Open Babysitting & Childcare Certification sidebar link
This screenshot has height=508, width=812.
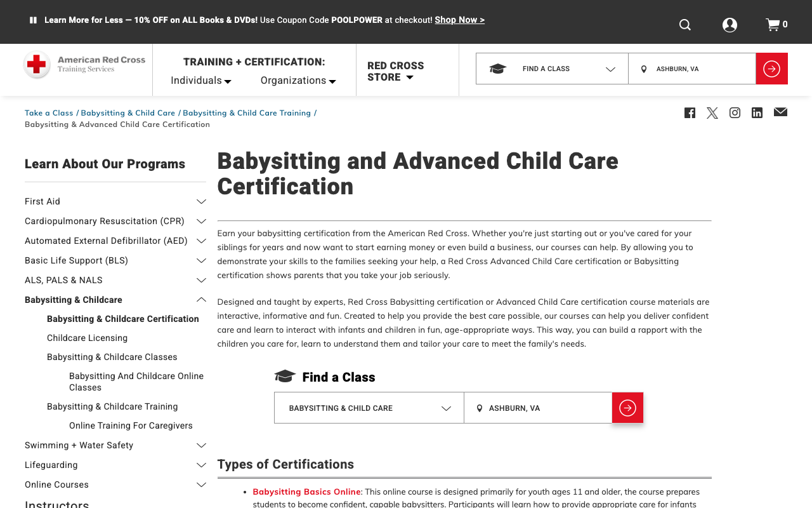(x=123, y=319)
